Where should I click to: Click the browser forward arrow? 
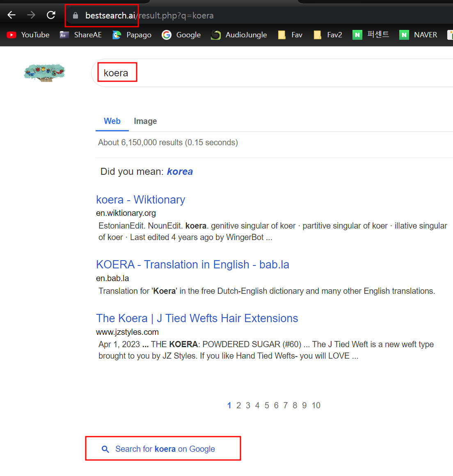click(31, 15)
